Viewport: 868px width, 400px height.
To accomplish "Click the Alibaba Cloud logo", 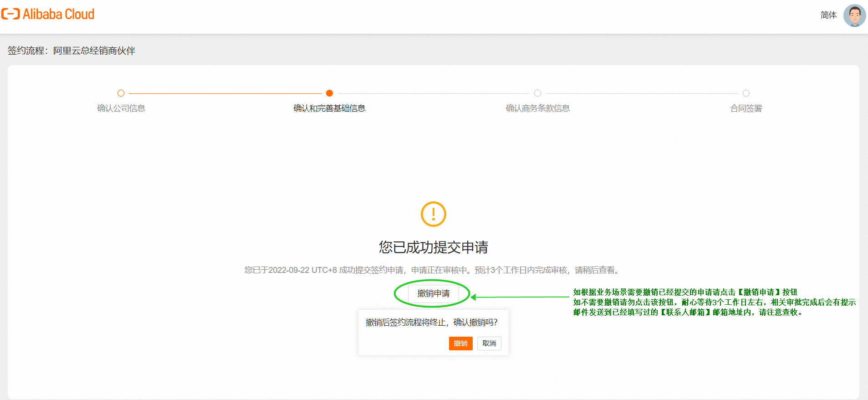I will click(x=48, y=14).
